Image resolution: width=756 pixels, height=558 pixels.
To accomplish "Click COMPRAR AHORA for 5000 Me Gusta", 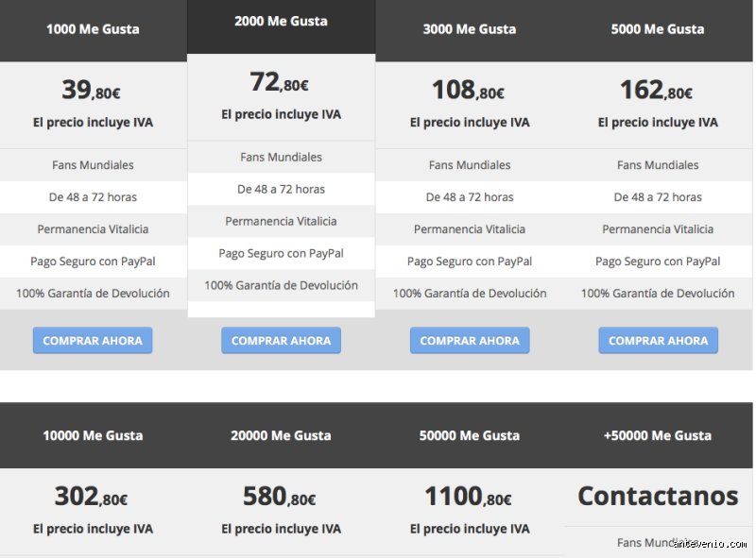I will click(658, 340).
